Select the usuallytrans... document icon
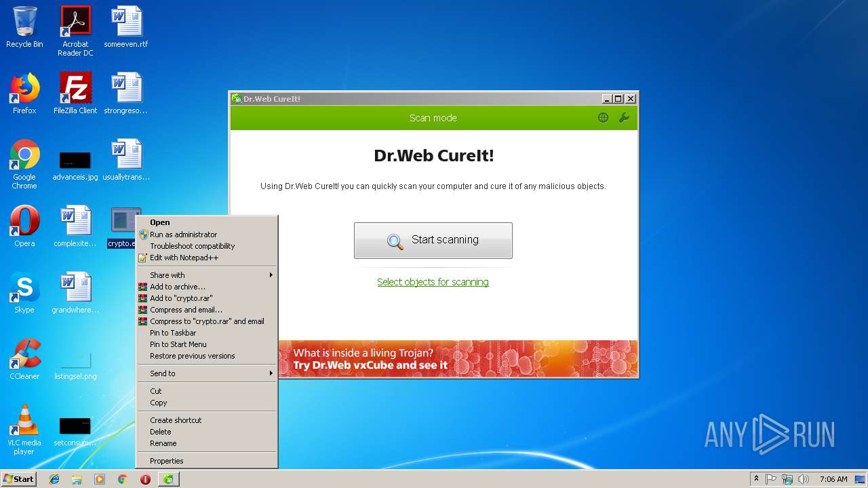This screenshot has height=488, width=868. pyautogui.click(x=126, y=160)
